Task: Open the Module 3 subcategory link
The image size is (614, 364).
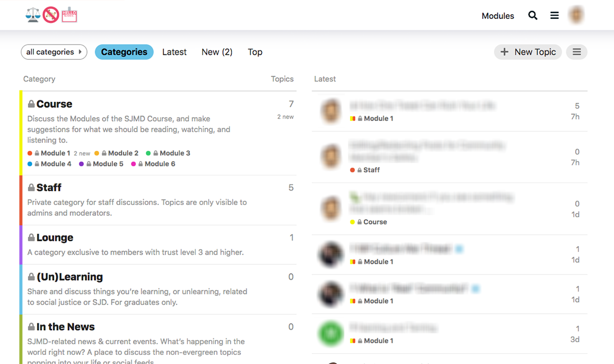Action: [175, 153]
